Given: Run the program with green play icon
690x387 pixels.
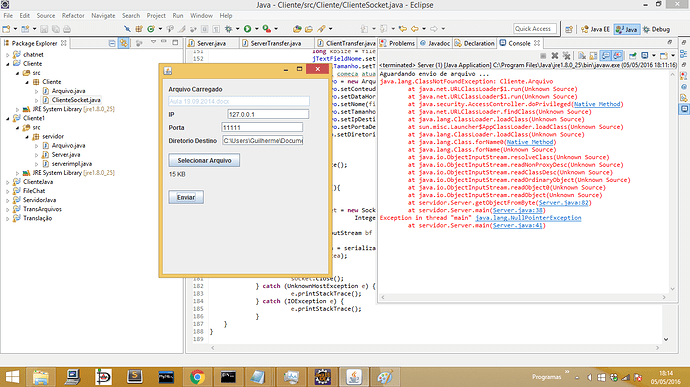Looking at the screenshot, I should point(247,29).
